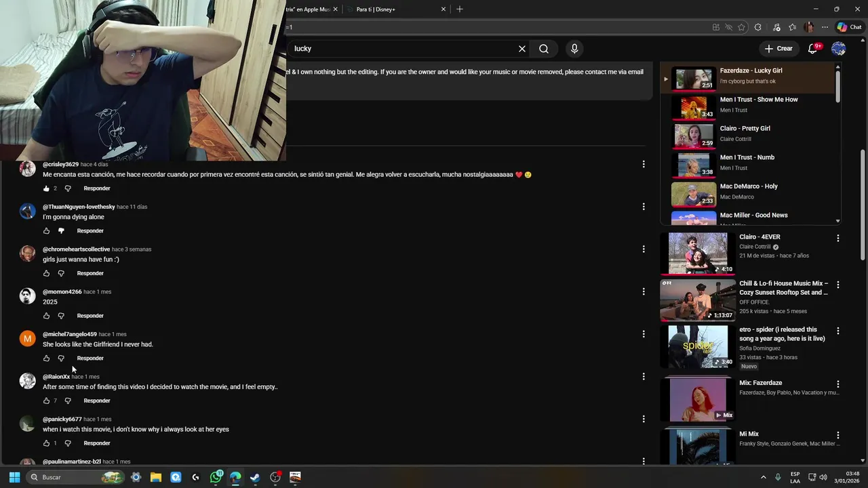The width and height of the screenshot is (868, 488).
Task: Click the YouTube search magnifier button
Action: click(544, 49)
